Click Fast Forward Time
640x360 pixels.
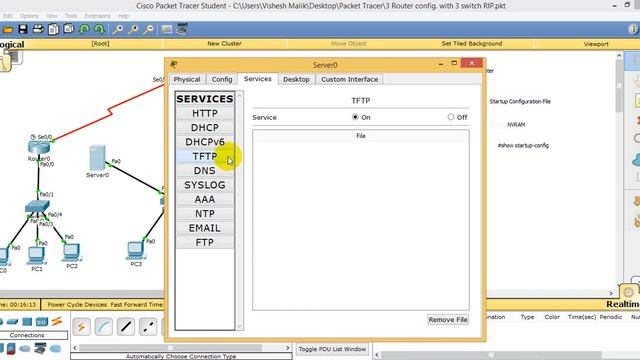137,304
